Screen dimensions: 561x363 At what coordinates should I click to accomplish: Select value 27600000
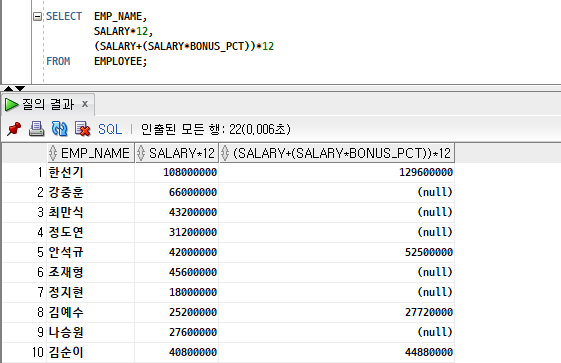(x=177, y=333)
